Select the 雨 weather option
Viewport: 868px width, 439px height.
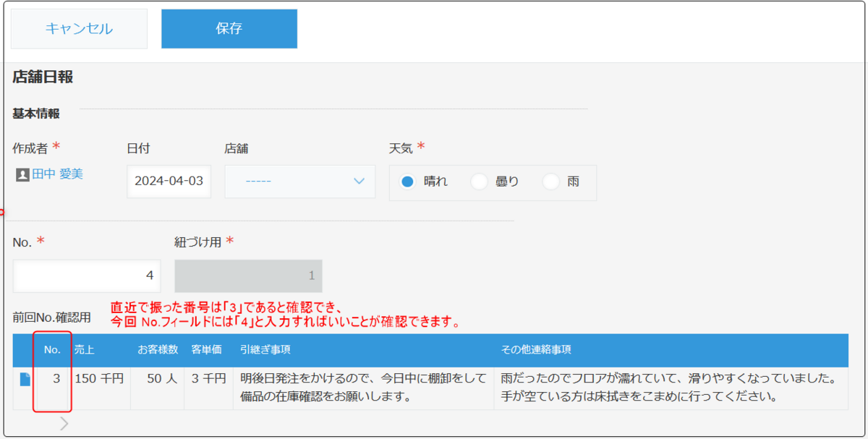551,182
